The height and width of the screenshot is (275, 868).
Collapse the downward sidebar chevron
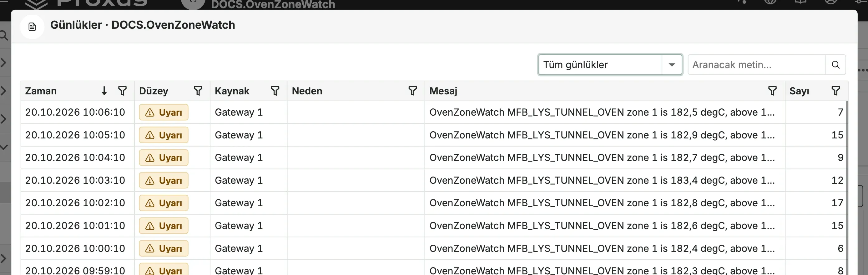coord(4,147)
